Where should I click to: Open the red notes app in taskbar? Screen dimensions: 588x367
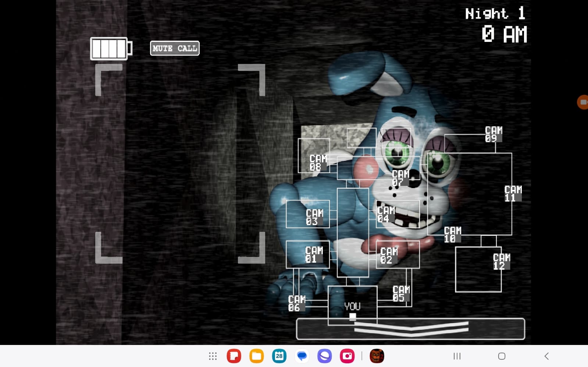[x=234, y=356]
